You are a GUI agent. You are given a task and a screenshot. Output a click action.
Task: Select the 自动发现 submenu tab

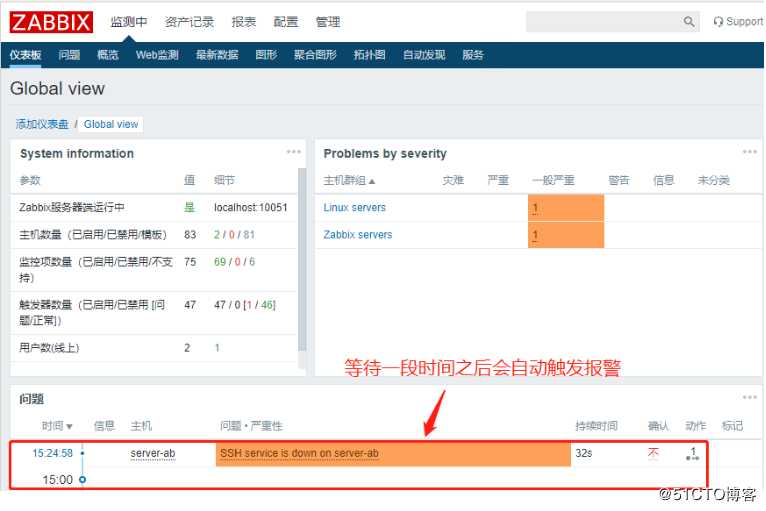click(424, 55)
